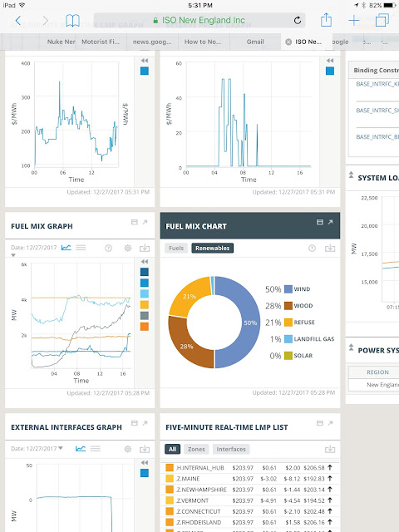Reload the ISO New England page
399x532 pixels.
298,20
